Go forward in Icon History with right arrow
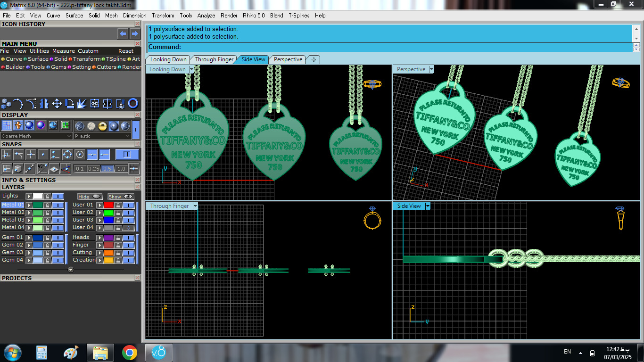Viewport: 644px width, 362px height. 134,33
